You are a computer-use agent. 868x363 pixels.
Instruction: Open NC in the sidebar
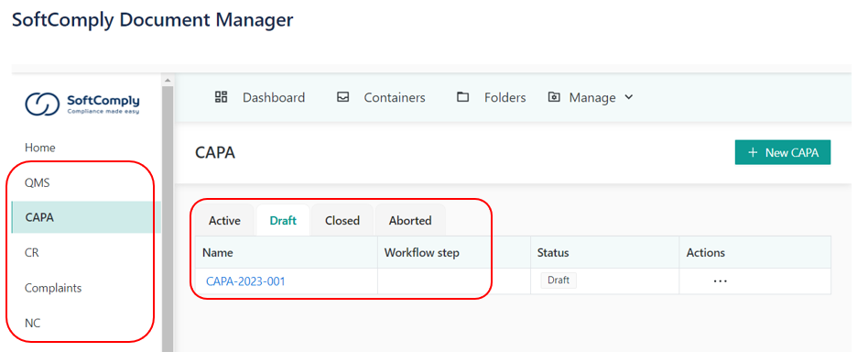click(33, 323)
